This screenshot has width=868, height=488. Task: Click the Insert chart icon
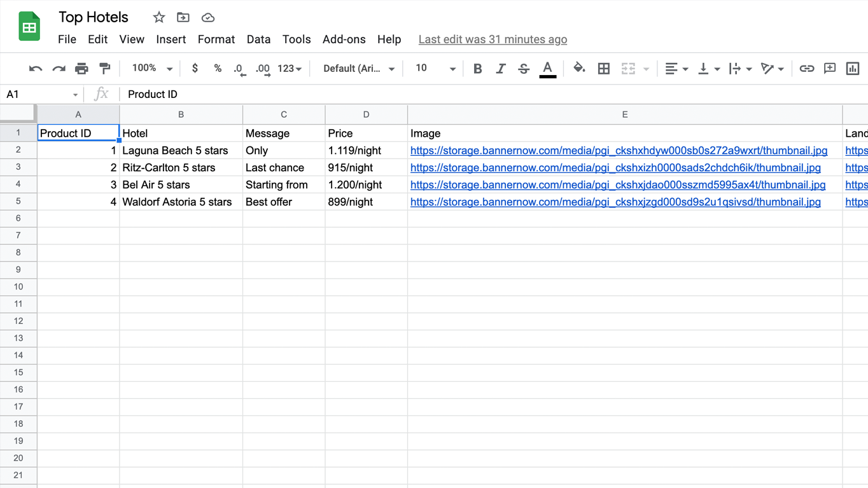(x=853, y=69)
